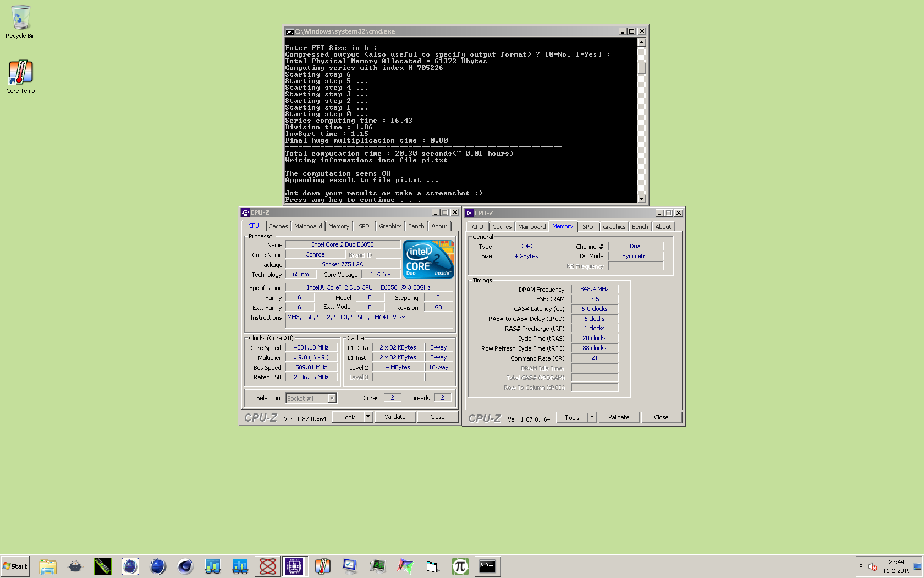Screen dimensions: 924x578
Task: Open SPD tab in the Timings CPU-Z window
Action: pos(588,227)
